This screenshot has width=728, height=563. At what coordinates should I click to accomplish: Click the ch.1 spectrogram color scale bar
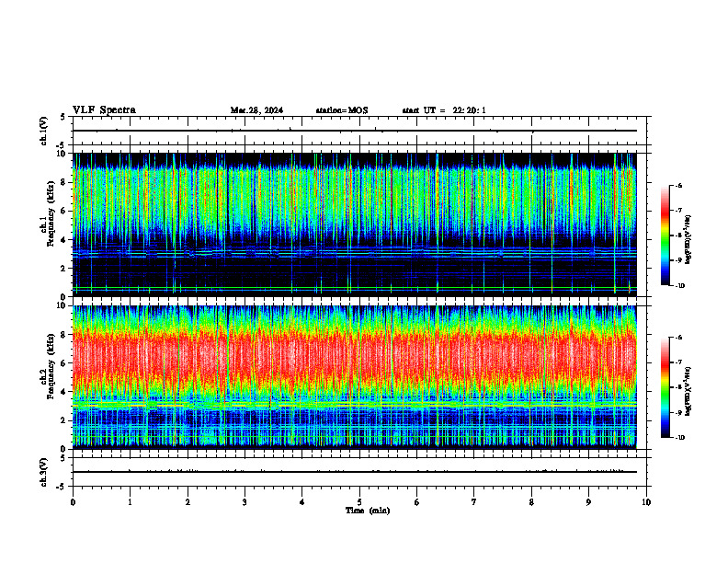coord(665,236)
